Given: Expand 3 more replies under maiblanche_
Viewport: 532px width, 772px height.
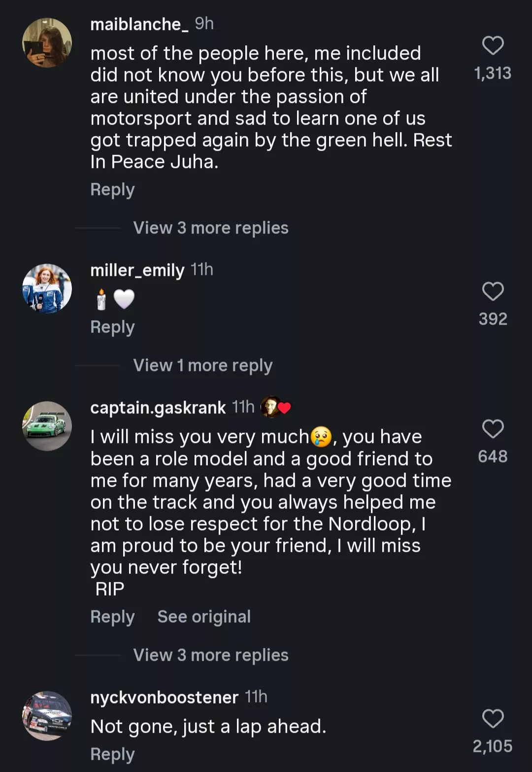Looking at the screenshot, I should coord(210,228).
